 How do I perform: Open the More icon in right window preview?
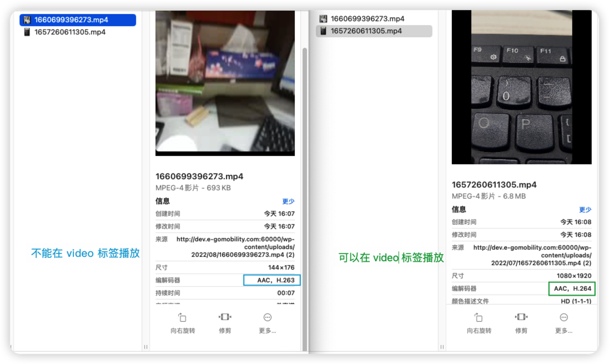click(563, 317)
